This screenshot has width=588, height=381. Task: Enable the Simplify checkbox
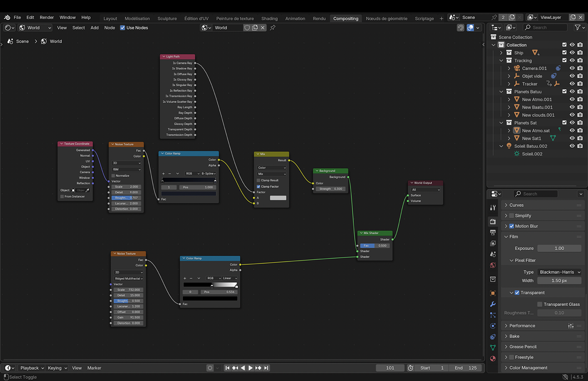[x=511, y=216]
